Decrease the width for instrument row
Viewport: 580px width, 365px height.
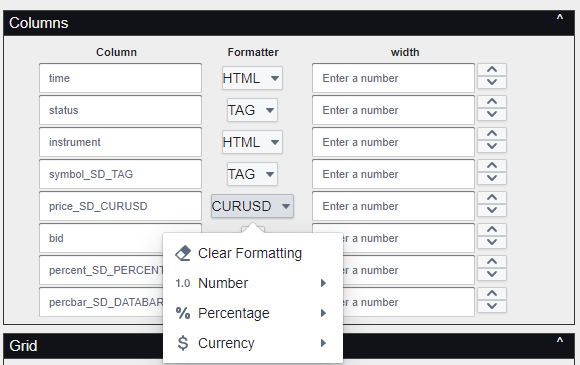(x=492, y=146)
